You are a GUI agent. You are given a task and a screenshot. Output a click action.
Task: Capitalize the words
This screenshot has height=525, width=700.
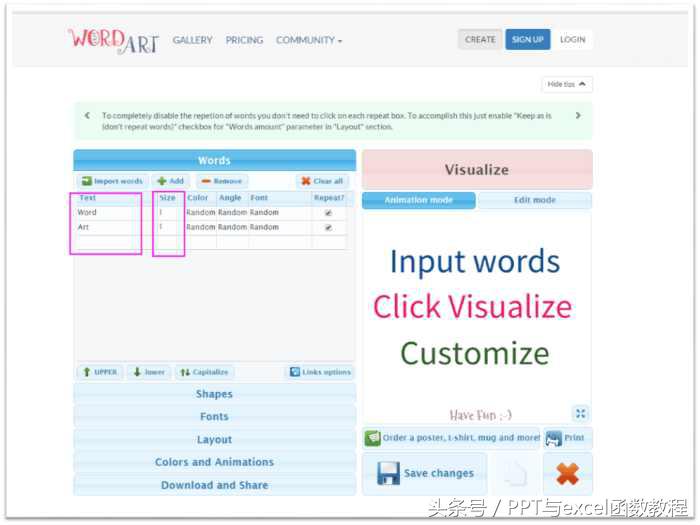(204, 372)
